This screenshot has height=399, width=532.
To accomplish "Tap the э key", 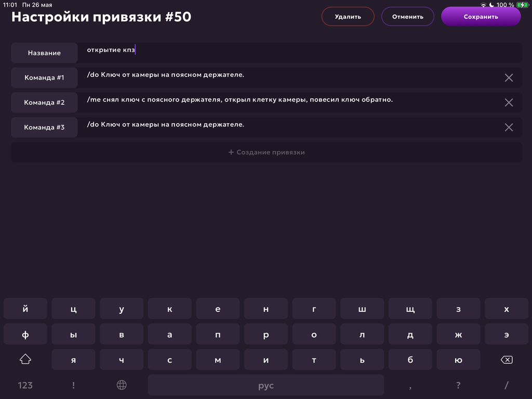I will tap(507, 334).
